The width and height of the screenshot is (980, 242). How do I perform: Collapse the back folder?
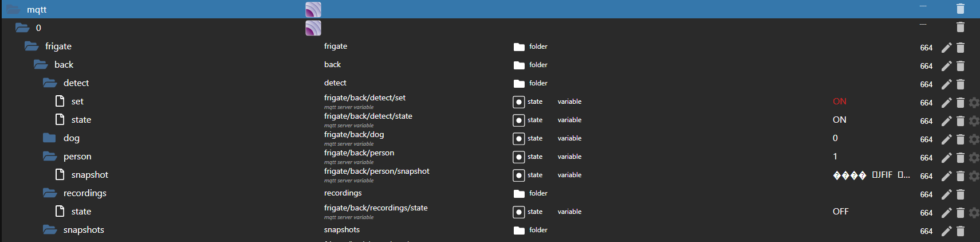[41, 64]
